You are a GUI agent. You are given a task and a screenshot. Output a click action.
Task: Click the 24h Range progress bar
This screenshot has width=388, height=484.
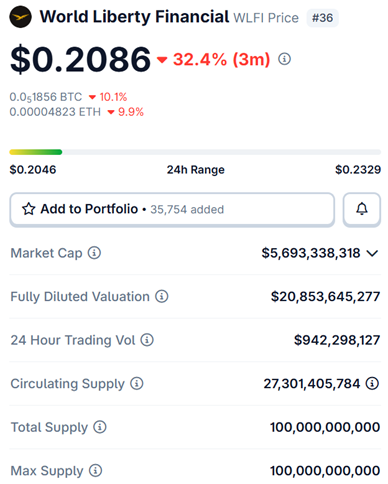[x=195, y=152]
